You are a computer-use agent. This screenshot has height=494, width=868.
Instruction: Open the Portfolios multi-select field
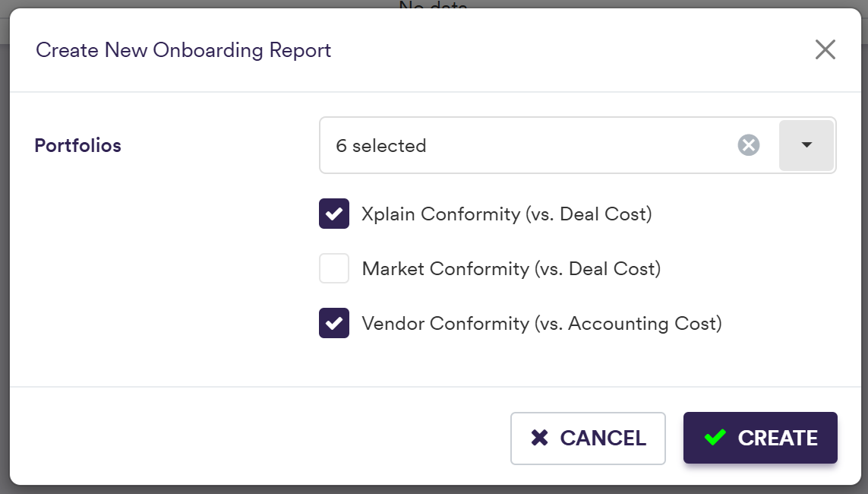tap(532, 145)
